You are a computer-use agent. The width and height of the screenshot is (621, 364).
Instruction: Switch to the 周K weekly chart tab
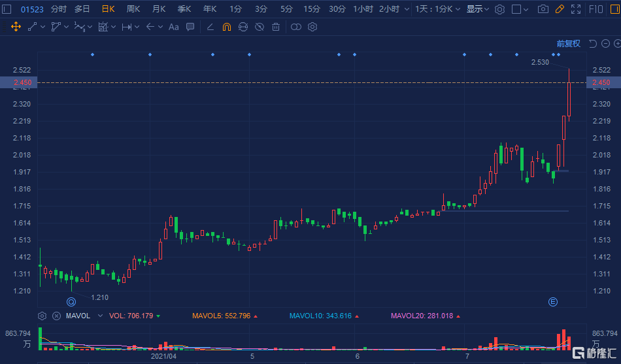click(133, 9)
